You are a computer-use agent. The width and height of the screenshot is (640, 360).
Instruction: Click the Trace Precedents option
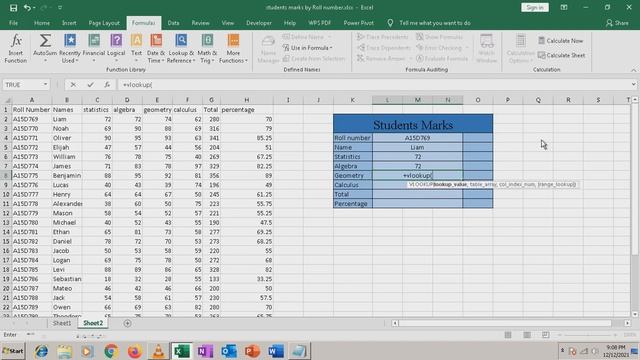pyautogui.click(x=382, y=37)
